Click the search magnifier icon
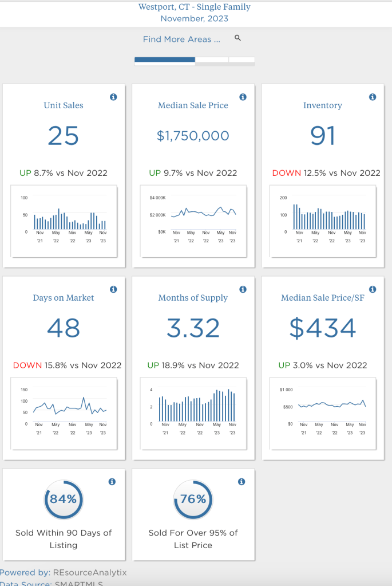This screenshot has height=586, width=392. coord(238,38)
